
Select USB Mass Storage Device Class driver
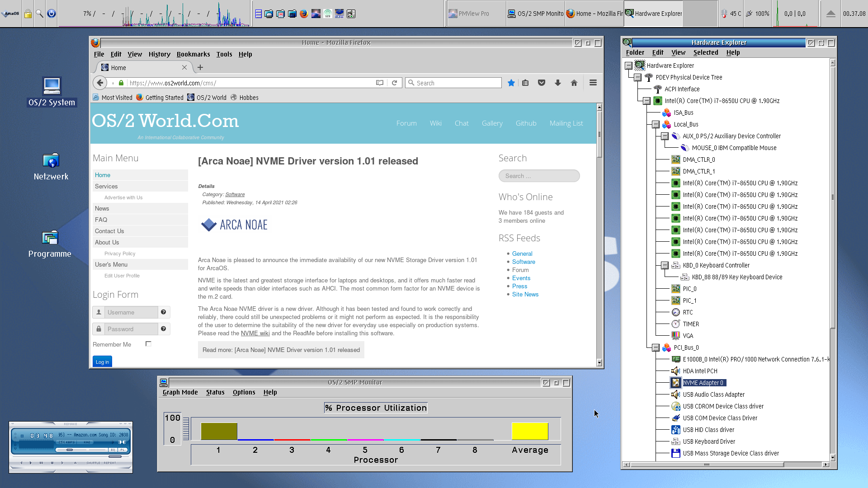[731, 453]
